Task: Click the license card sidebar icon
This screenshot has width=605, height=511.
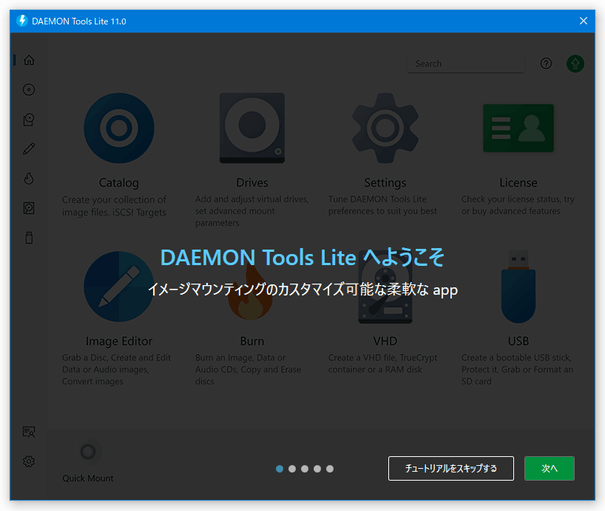Action: [29, 432]
